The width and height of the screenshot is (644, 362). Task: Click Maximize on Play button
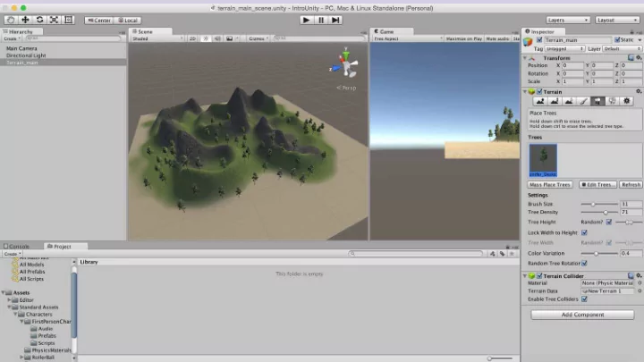click(x=463, y=38)
